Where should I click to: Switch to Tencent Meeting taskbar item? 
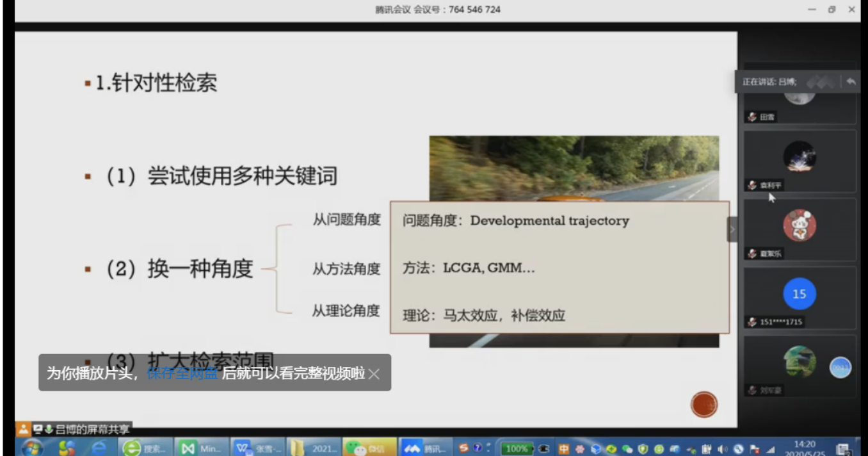point(426,448)
